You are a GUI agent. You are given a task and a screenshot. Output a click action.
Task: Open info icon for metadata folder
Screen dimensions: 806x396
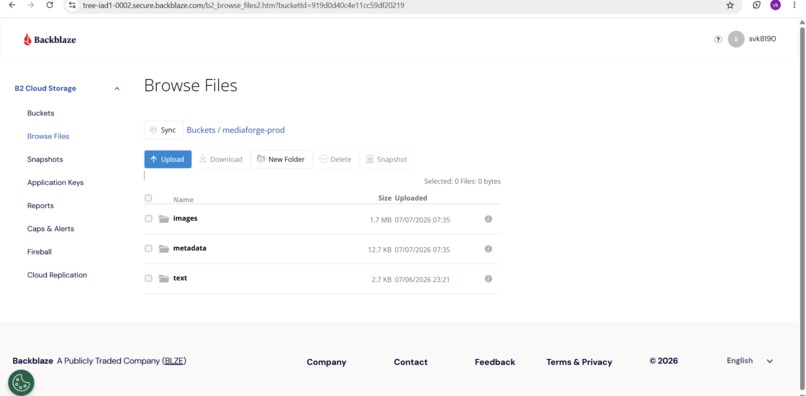pos(488,249)
